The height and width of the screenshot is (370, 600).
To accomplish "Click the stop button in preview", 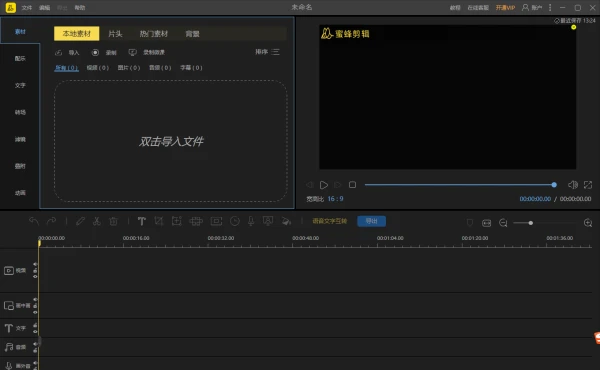I will (352, 185).
